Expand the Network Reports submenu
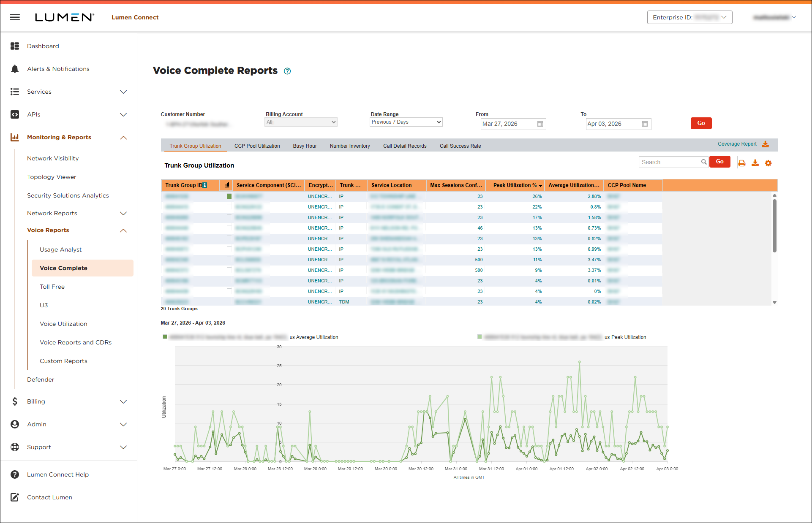The width and height of the screenshot is (812, 523). (x=123, y=213)
